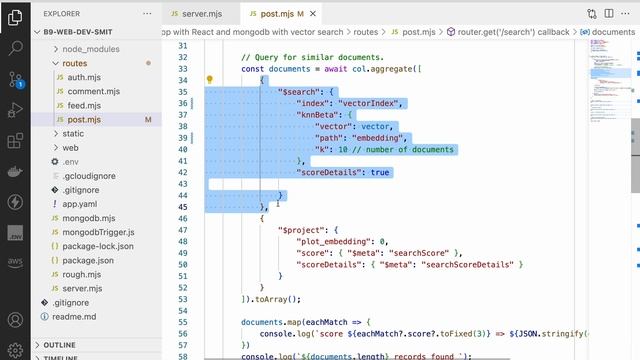Open the AWS toolkit icon
This screenshot has width=640, height=360.
click(15, 262)
